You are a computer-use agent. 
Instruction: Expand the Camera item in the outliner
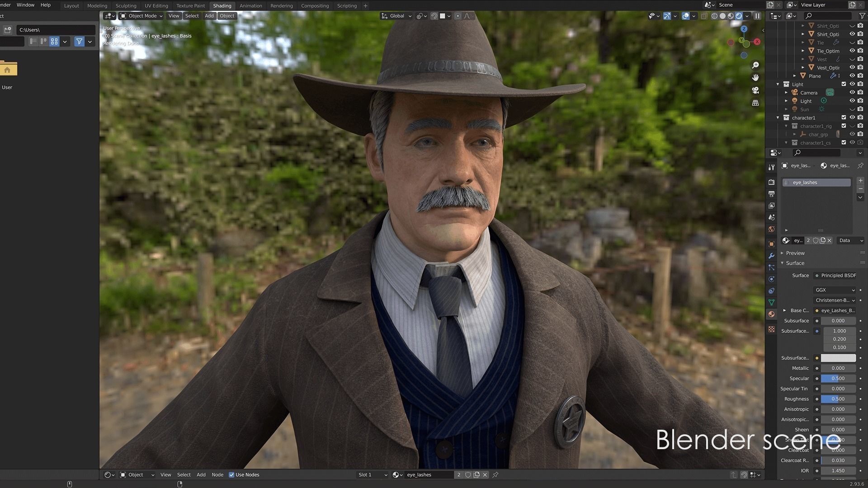point(786,93)
